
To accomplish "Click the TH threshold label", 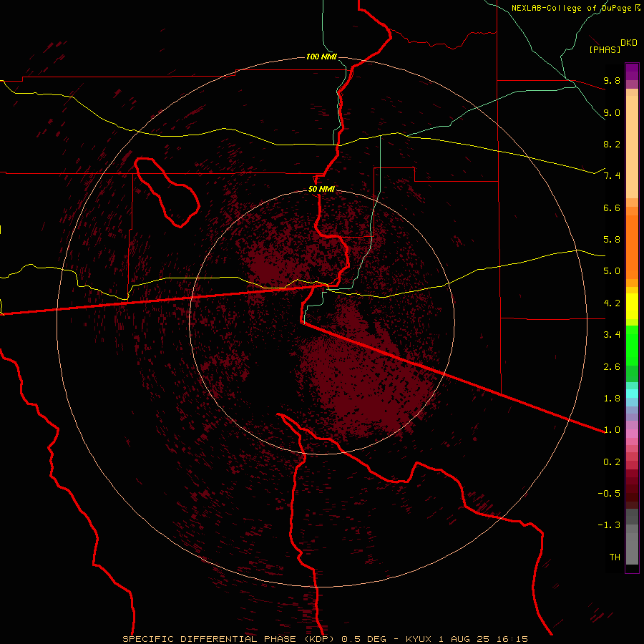I will tap(615, 557).
